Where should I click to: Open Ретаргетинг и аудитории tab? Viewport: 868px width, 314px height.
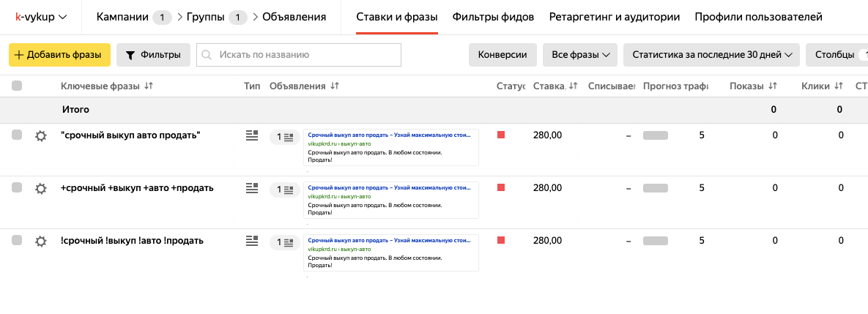(614, 17)
